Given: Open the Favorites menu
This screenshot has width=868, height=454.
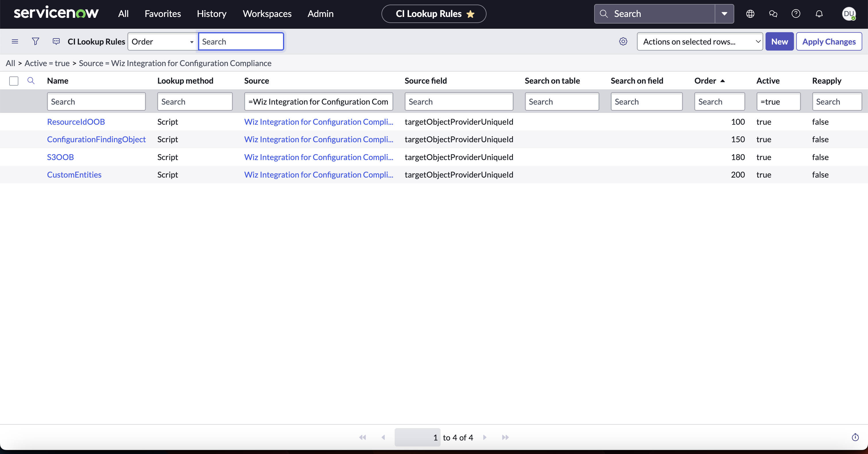Looking at the screenshot, I should (162, 14).
